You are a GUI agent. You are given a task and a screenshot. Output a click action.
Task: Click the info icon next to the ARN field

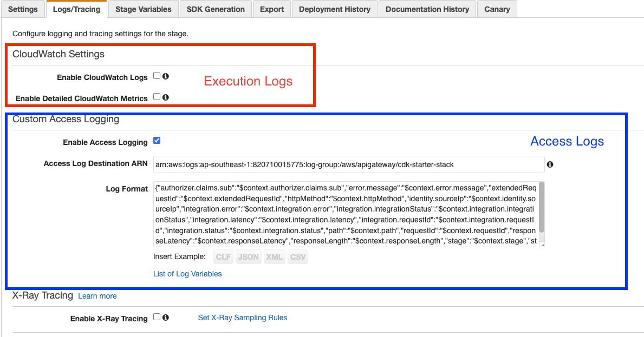point(550,164)
